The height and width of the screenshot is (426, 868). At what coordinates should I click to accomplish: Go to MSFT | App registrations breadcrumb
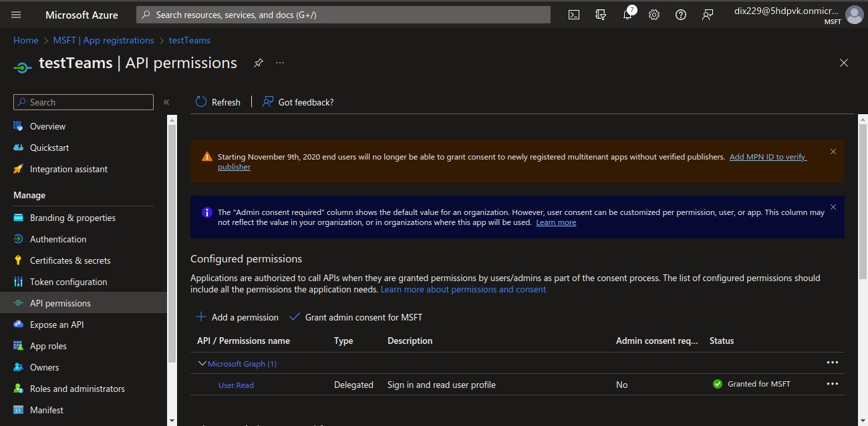pyautogui.click(x=104, y=40)
